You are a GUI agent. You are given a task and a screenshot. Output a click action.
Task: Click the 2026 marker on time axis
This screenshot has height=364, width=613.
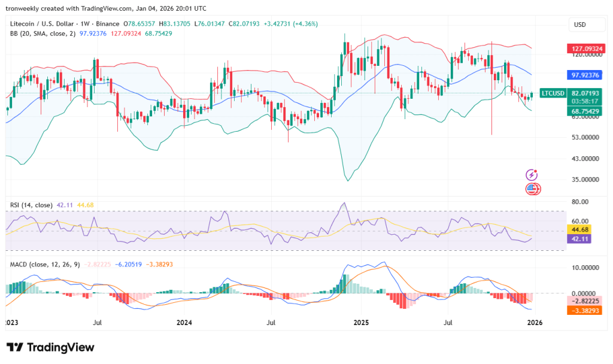click(535, 323)
